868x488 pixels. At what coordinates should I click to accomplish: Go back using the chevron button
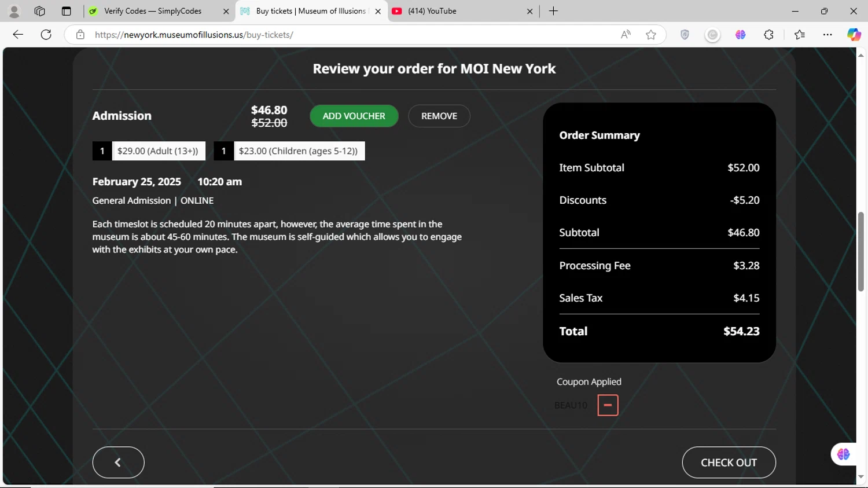tap(118, 463)
